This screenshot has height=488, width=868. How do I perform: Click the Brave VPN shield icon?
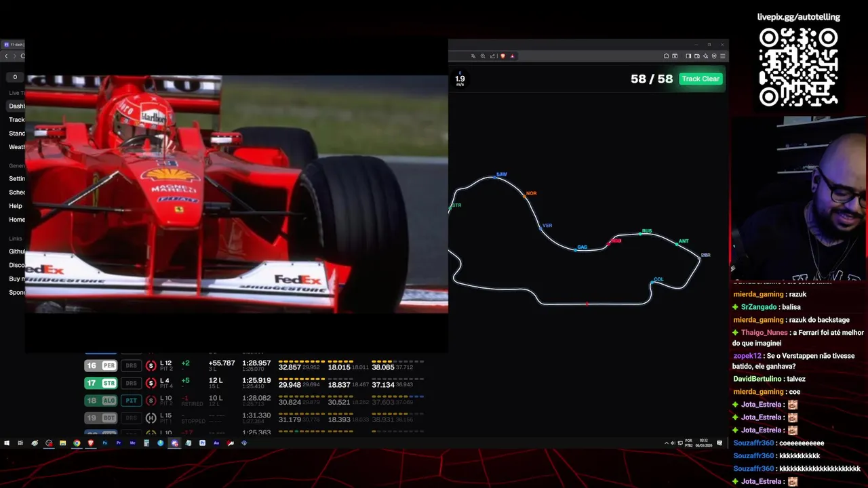(714, 56)
